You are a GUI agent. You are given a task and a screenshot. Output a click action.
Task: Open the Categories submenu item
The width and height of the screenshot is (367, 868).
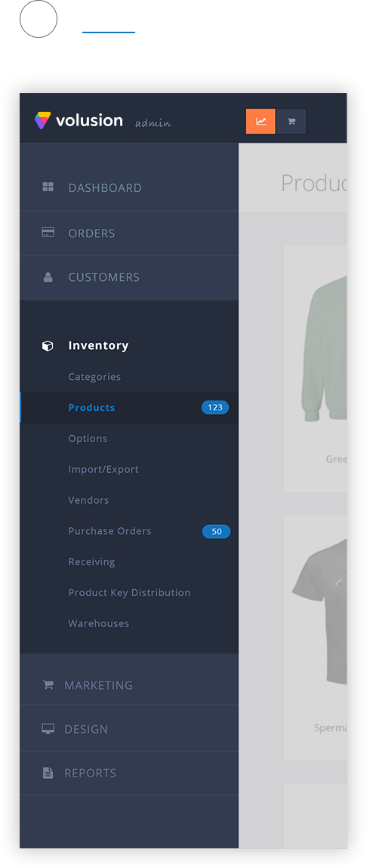click(94, 376)
